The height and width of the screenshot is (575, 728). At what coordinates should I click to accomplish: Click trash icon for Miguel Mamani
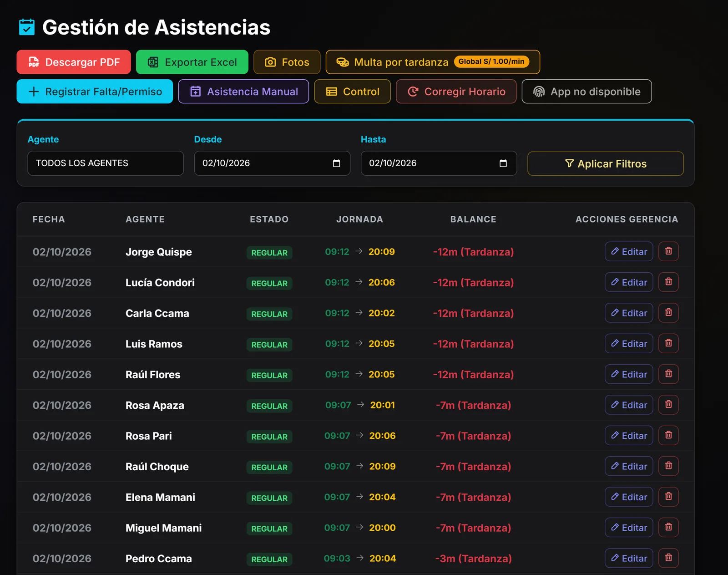coord(668,528)
